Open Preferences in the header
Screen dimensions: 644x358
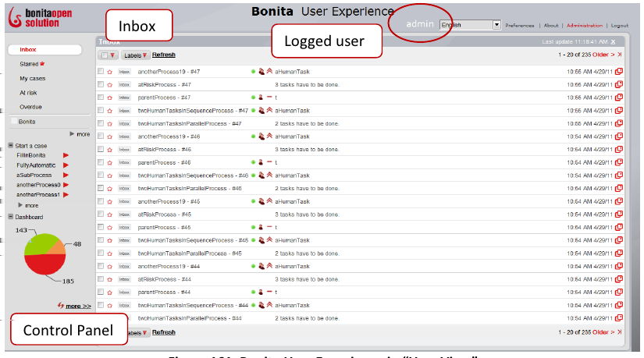(520, 26)
